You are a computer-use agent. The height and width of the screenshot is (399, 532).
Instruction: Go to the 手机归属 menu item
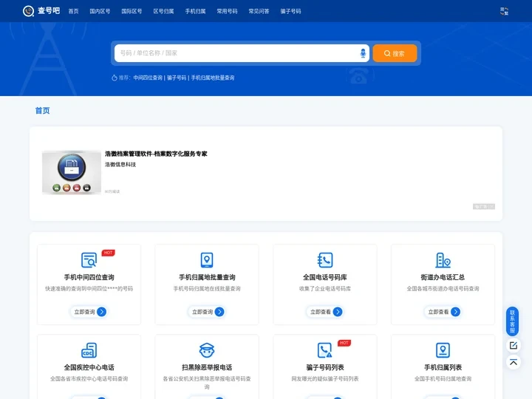195,11
